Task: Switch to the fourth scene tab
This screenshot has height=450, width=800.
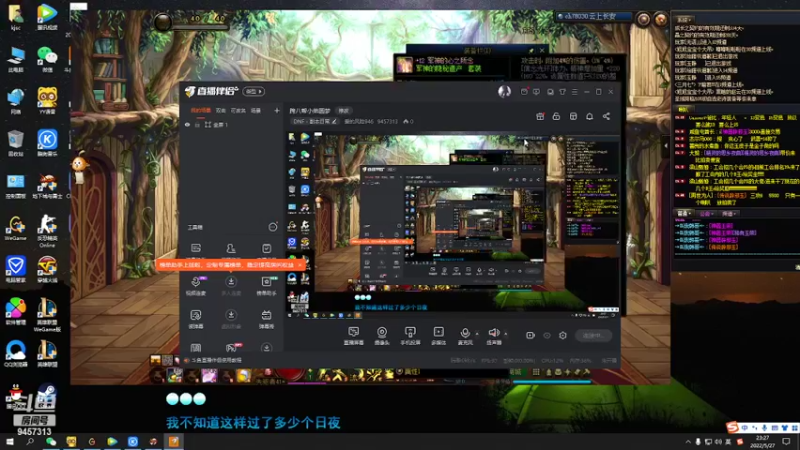Action: [x=256, y=110]
